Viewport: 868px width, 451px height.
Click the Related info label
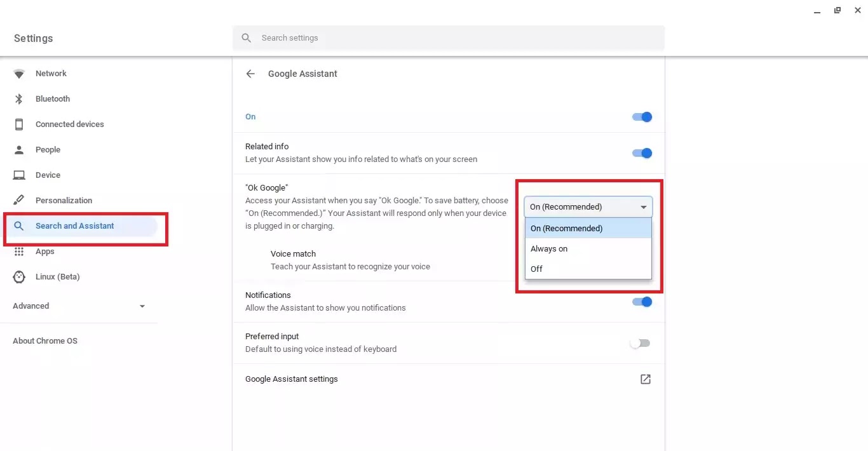click(x=267, y=147)
